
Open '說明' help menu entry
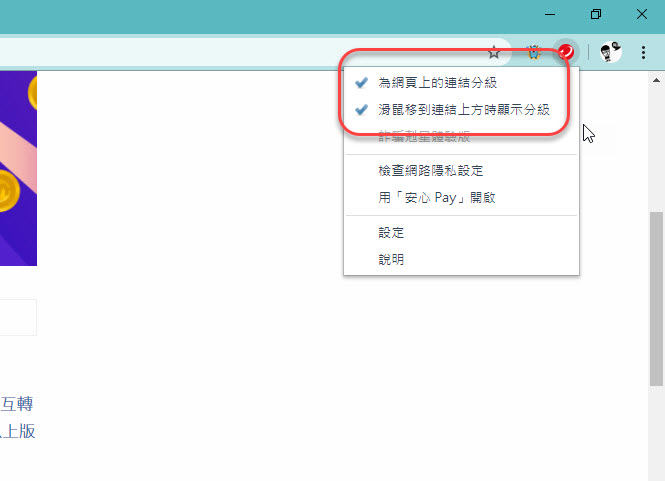[x=461, y=259]
